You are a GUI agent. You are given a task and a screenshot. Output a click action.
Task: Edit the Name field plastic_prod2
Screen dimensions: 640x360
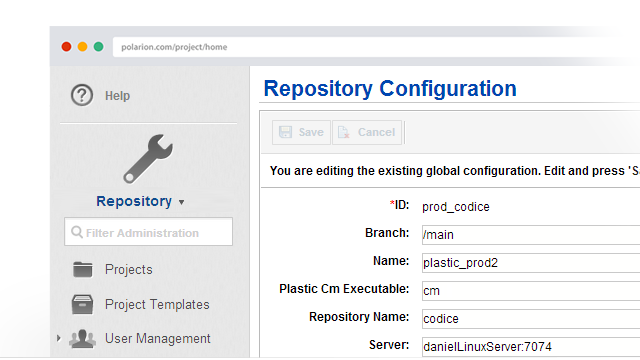tap(531, 263)
